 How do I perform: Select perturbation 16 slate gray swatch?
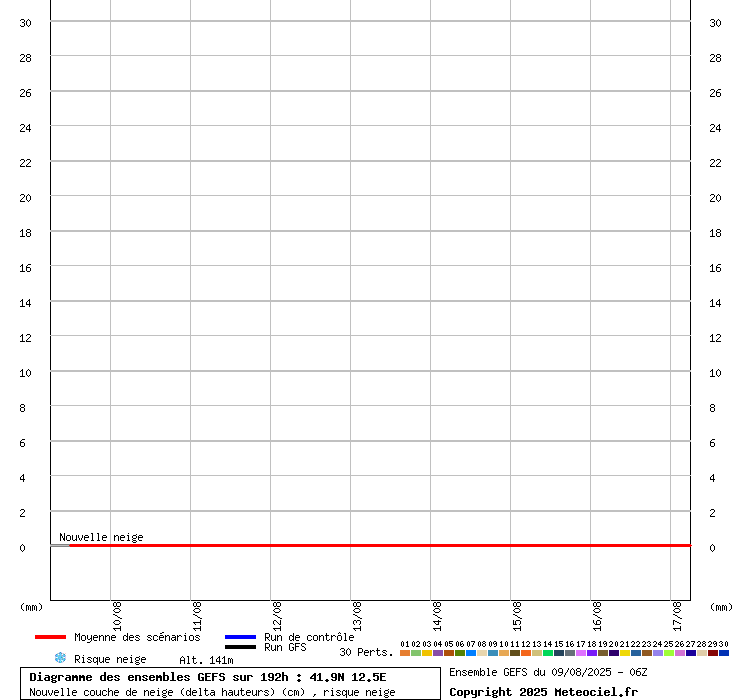pyautogui.click(x=570, y=653)
